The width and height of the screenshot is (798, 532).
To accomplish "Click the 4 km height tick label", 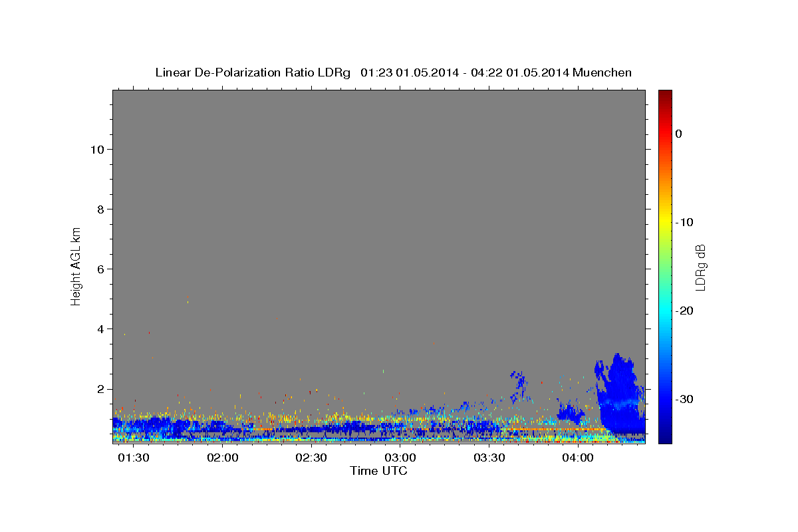I will click(x=100, y=329).
